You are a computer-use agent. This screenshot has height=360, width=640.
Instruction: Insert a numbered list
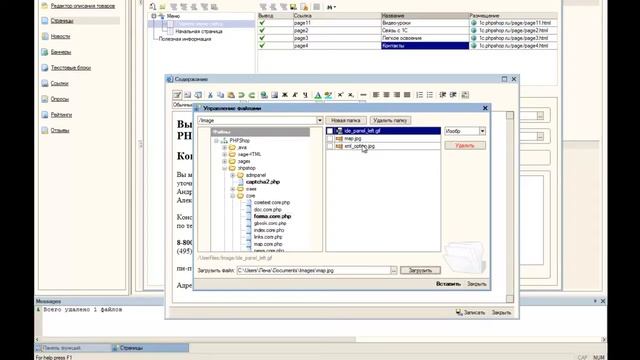point(419,95)
